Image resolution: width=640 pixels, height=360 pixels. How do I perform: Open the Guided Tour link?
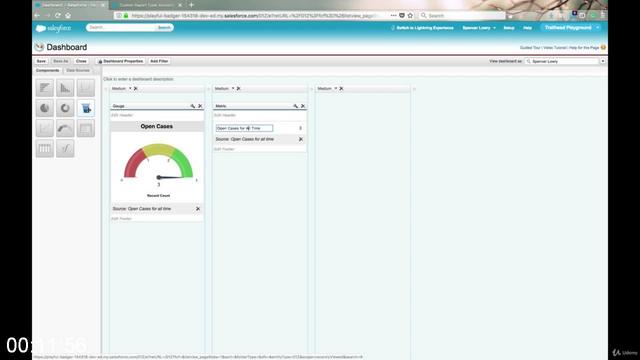pyautogui.click(x=530, y=48)
